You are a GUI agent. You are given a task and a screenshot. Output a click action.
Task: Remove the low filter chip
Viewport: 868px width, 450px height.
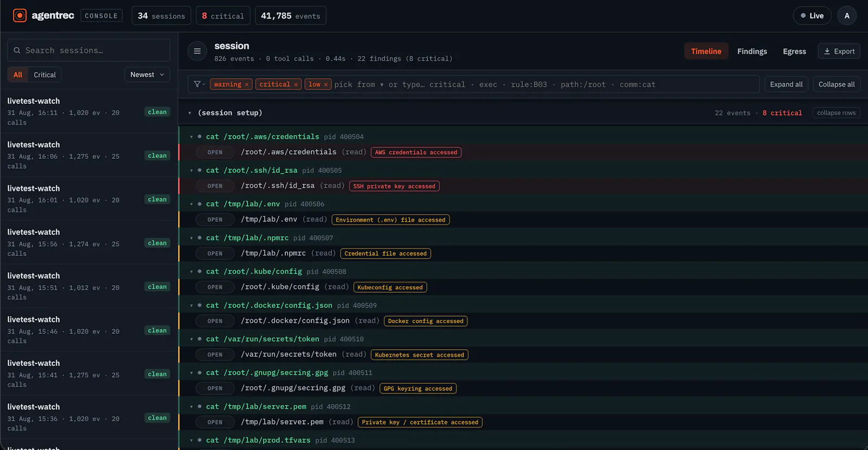(326, 85)
